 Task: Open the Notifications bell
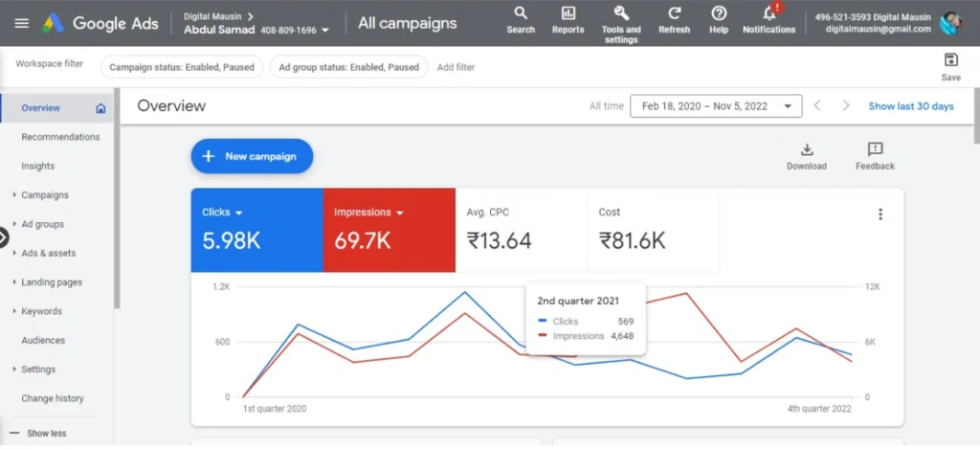click(768, 13)
